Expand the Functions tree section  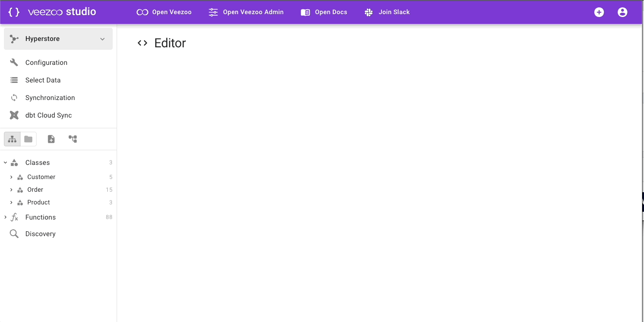pyautogui.click(x=5, y=217)
